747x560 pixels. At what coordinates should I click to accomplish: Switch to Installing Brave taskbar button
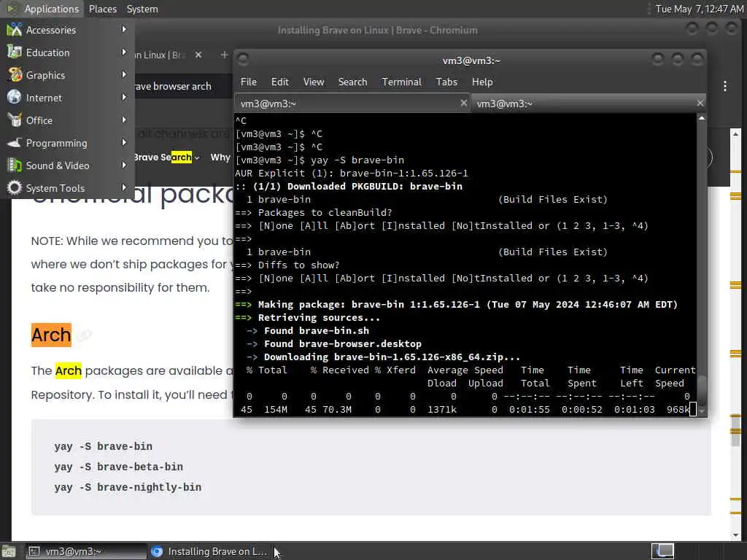coord(209,551)
